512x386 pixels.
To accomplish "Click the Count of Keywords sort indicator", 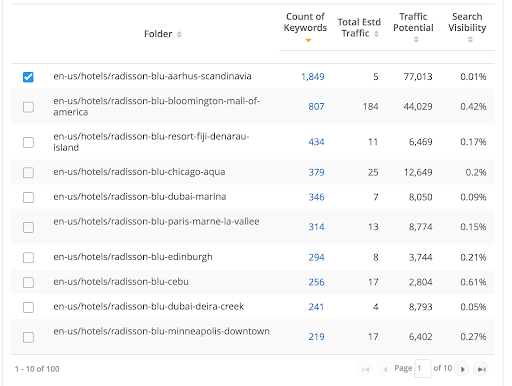I will 308,40.
